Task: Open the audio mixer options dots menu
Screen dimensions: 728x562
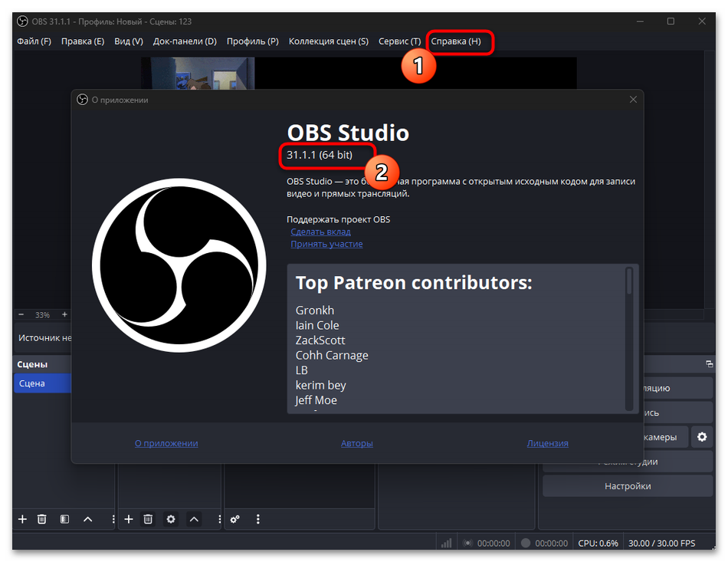Action: point(257,519)
